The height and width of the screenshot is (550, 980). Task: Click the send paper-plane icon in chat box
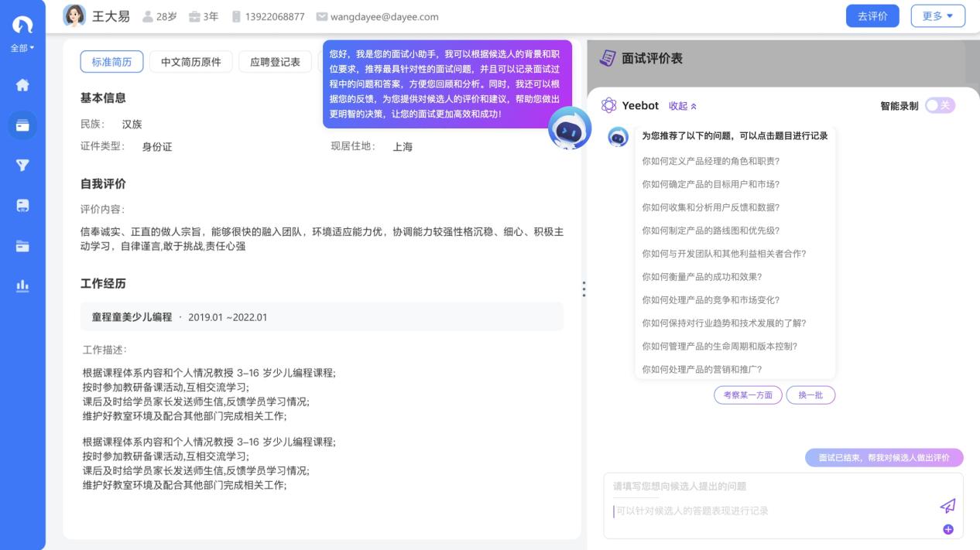point(947,507)
